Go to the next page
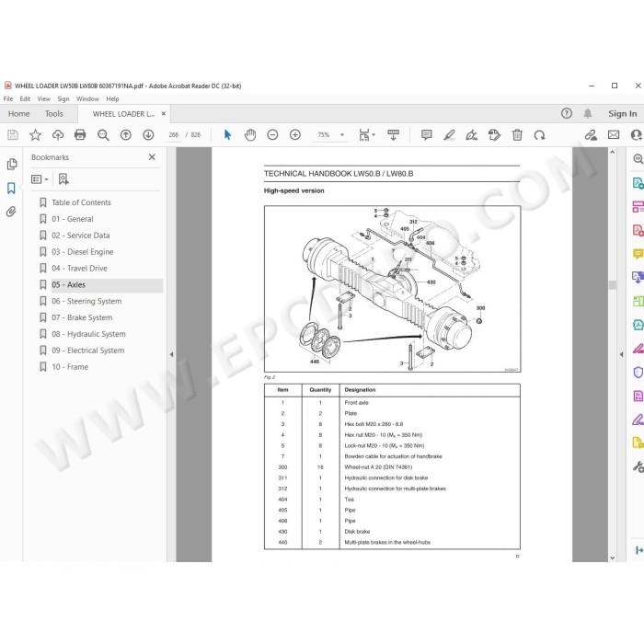The height and width of the screenshot is (644, 644). tap(148, 134)
